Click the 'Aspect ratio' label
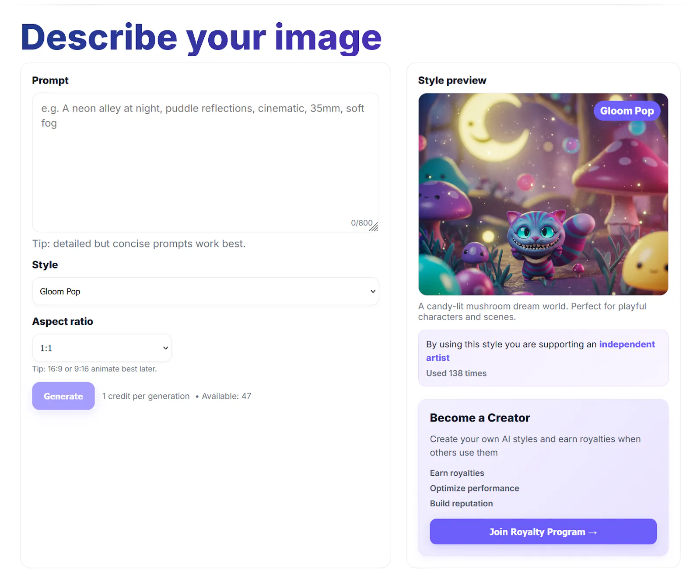The image size is (700, 588). click(63, 322)
